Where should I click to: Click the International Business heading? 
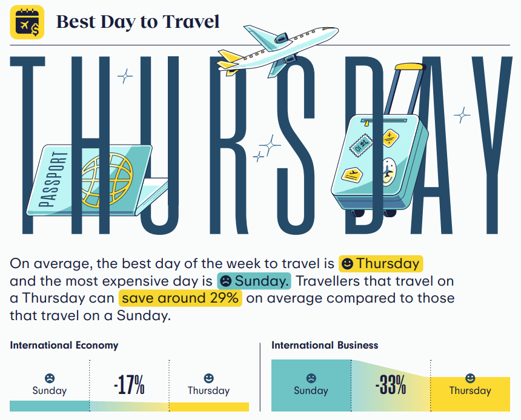[x=325, y=346]
